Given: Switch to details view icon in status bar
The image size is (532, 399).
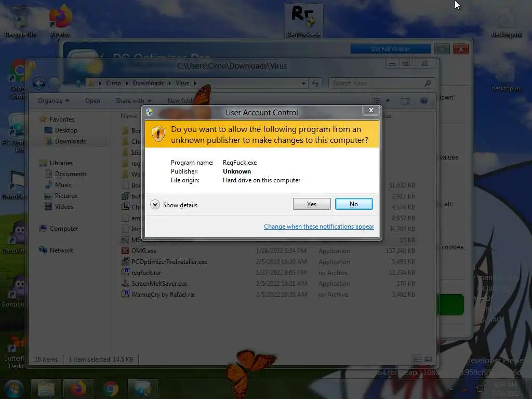Looking at the screenshot, I should click(x=417, y=359).
